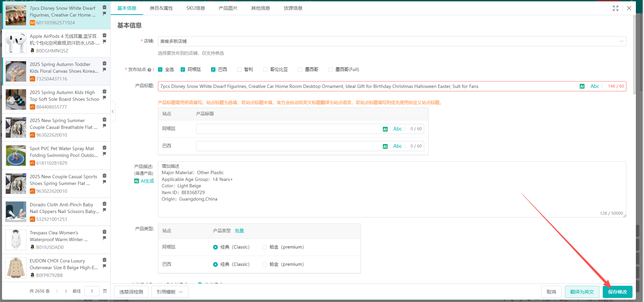Flag the Spot PVC Pet Water Spray Mat item

tap(105, 154)
